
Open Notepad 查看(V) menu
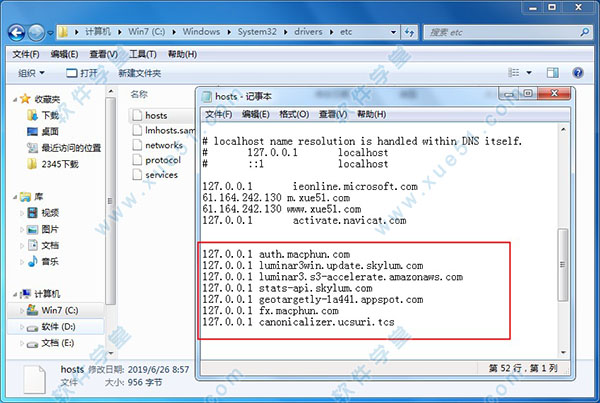tap(333, 114)
